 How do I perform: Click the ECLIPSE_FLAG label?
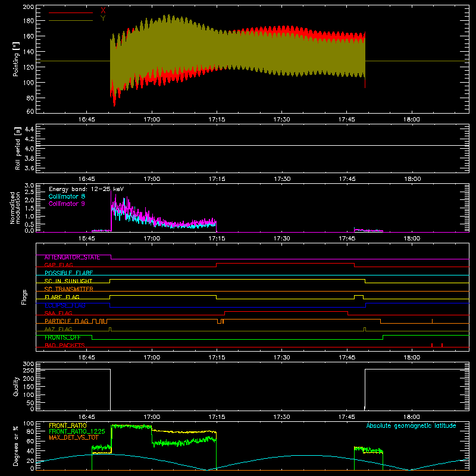coord(65,305)
